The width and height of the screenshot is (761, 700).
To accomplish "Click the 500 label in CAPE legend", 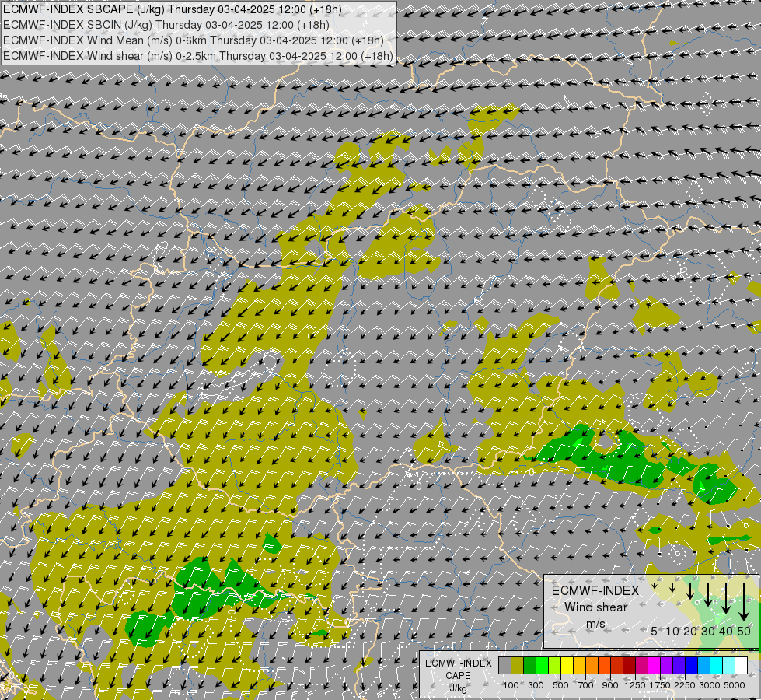I will point(560,685).
